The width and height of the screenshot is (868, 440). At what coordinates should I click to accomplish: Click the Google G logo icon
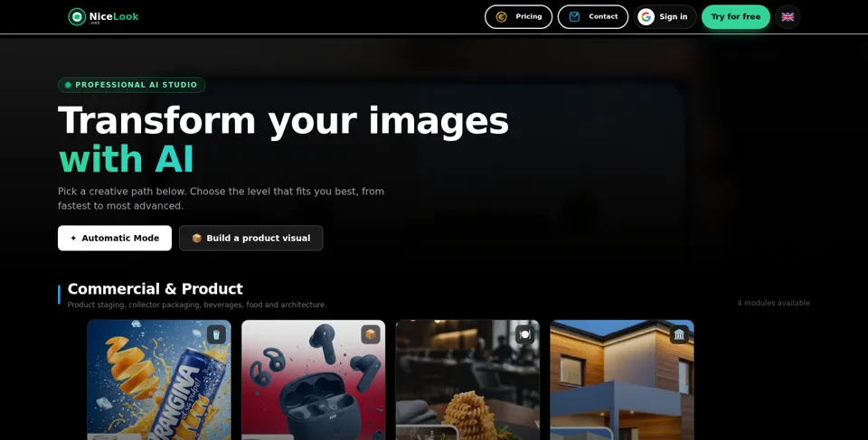coord(646,16)
